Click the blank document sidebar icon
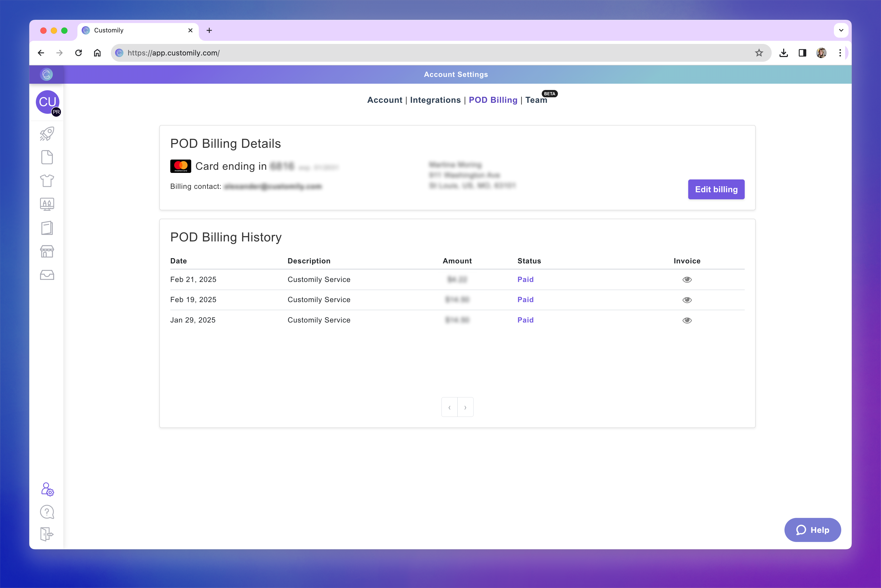Screen dimensions: 881x588 click(47, 157)
